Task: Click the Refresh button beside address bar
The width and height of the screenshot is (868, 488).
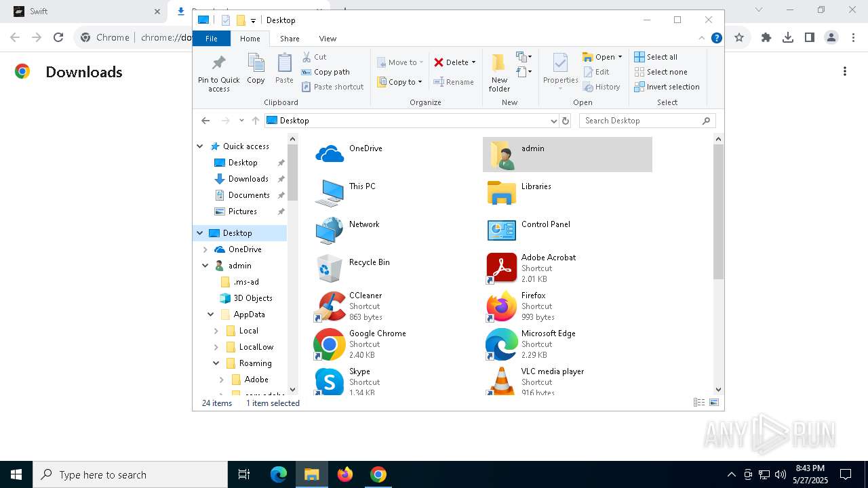Action: 566,121
